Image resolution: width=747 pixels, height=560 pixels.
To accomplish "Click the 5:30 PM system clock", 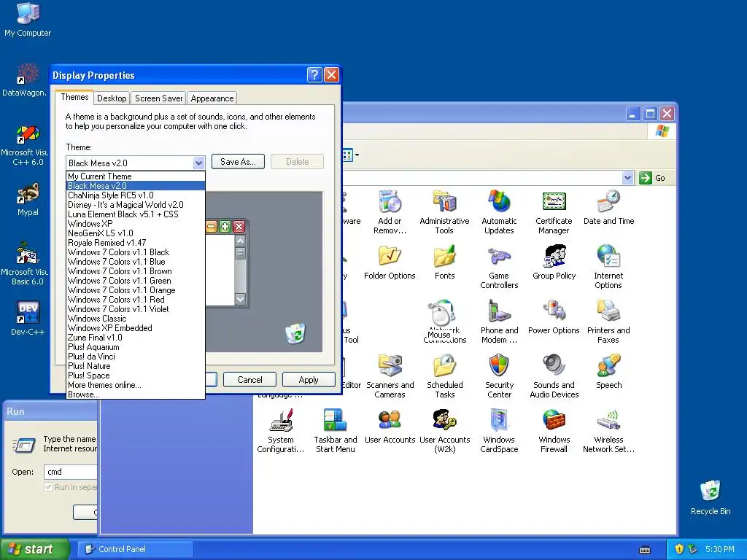I will (720, 549).
